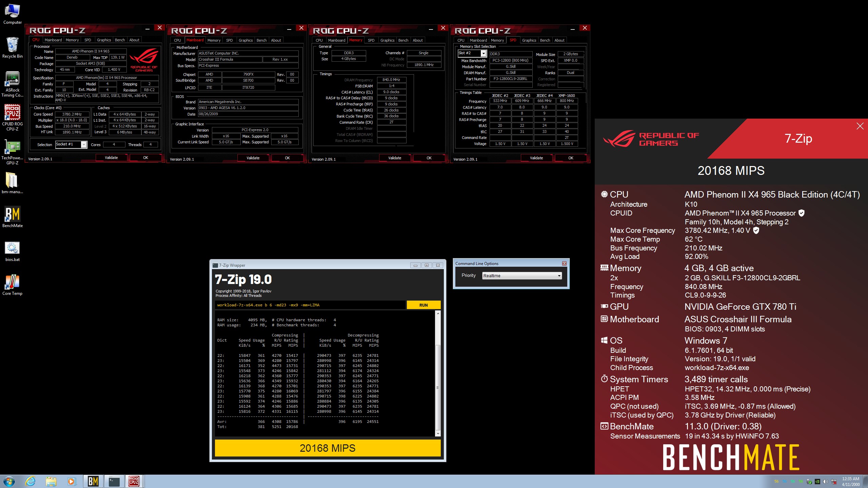Open Memory tab in first CPU-Z window
This screenshot has width=868, height=488.
click(72, 40)
